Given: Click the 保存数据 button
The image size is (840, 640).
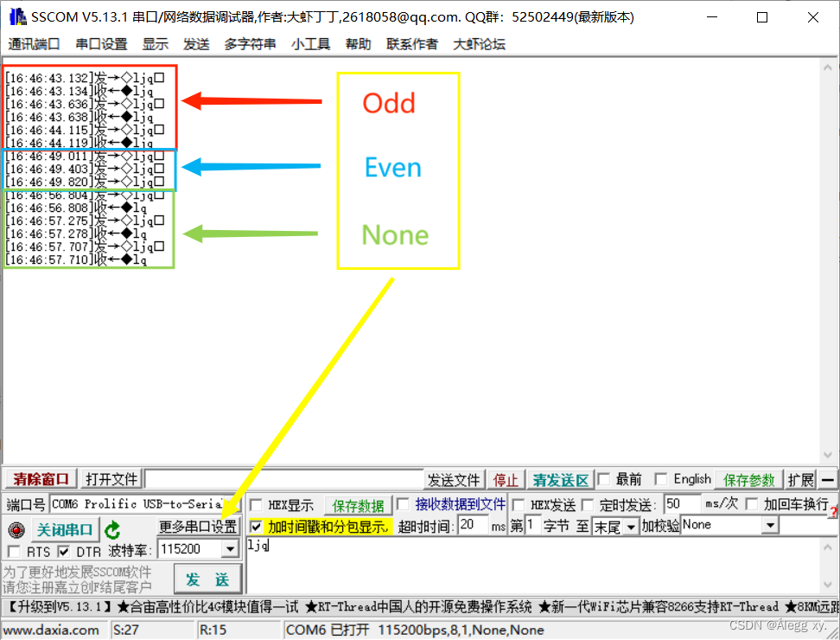Looking at the screenshot, I should click(358, 505).
